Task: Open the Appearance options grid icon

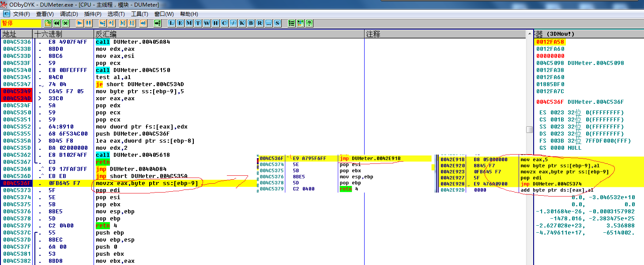Action: [x=301, y=23]
